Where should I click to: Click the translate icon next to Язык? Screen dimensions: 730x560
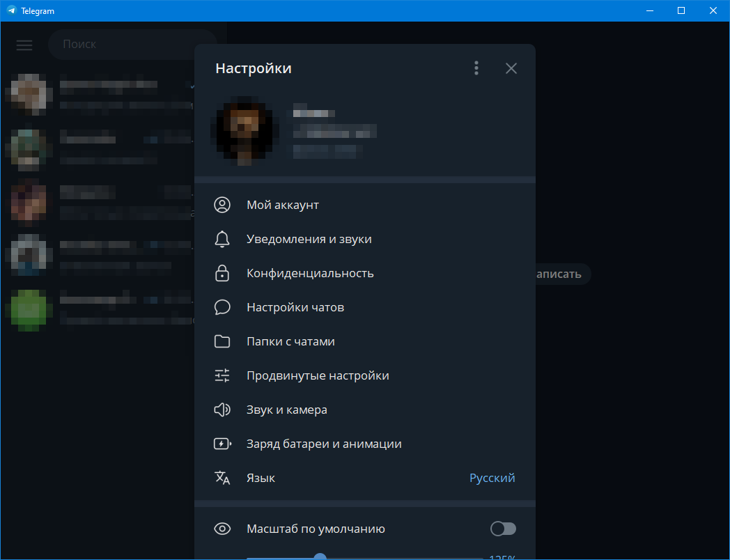[222, 478]
